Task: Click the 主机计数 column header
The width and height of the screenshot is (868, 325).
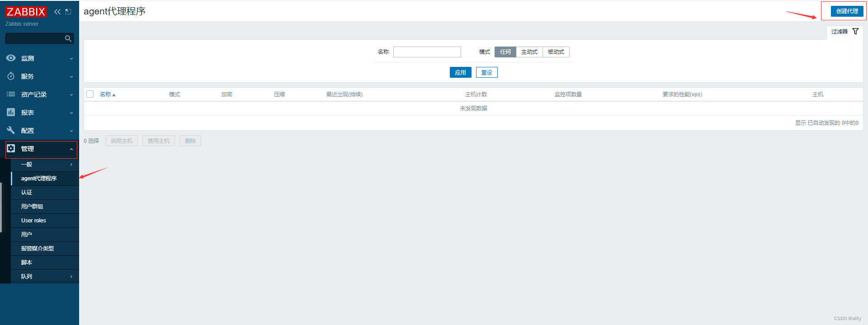Action: click(476, 94)
